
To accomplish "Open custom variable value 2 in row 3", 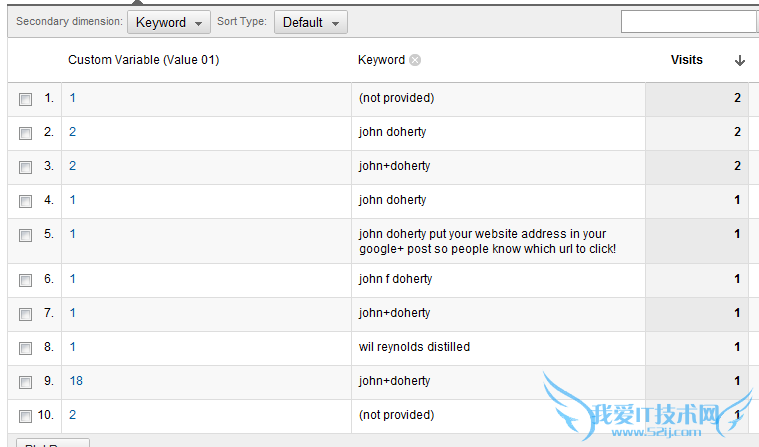I will [x=73, y=166].
